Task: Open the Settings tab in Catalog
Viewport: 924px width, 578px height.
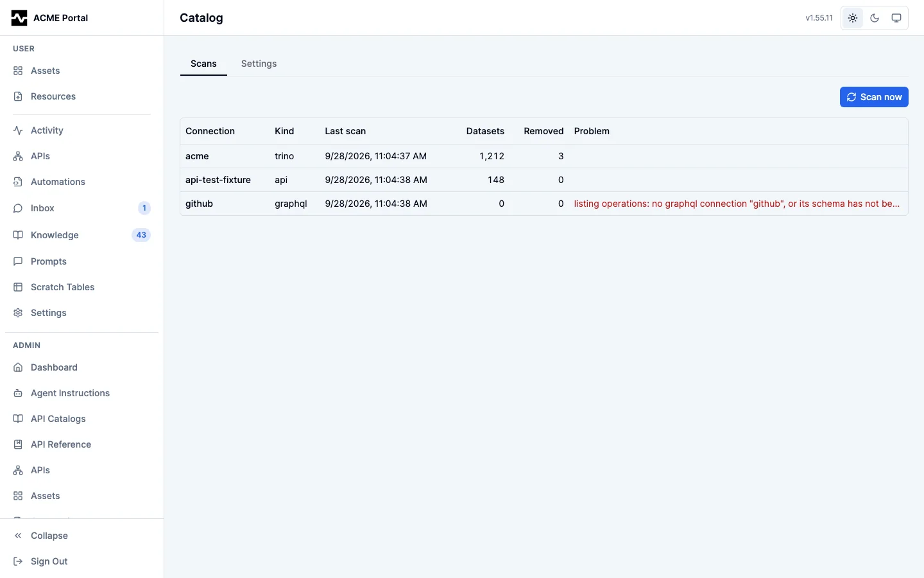Action: [259, 64]
